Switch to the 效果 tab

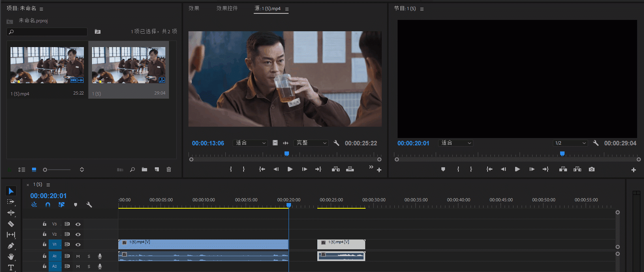(194, 8)
